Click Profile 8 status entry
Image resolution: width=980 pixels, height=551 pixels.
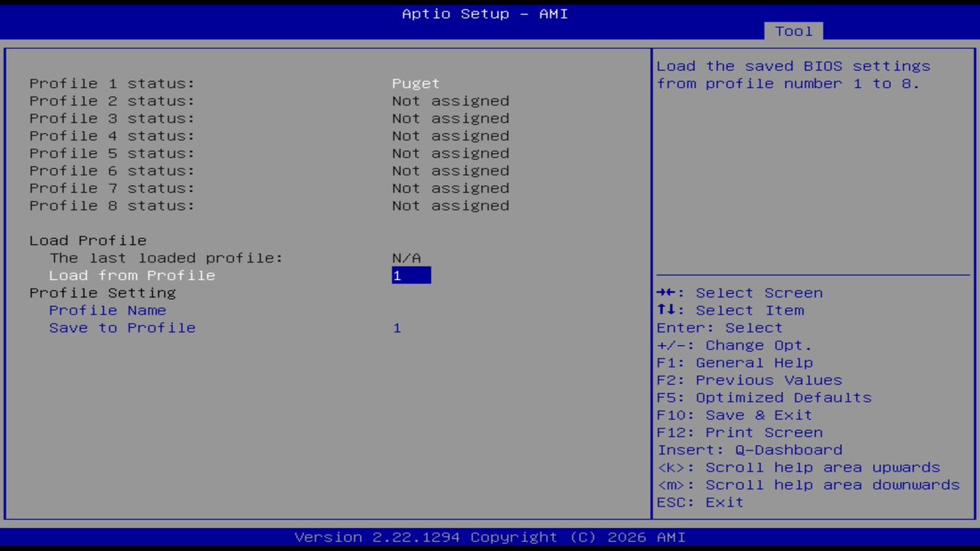coord(111,205)
